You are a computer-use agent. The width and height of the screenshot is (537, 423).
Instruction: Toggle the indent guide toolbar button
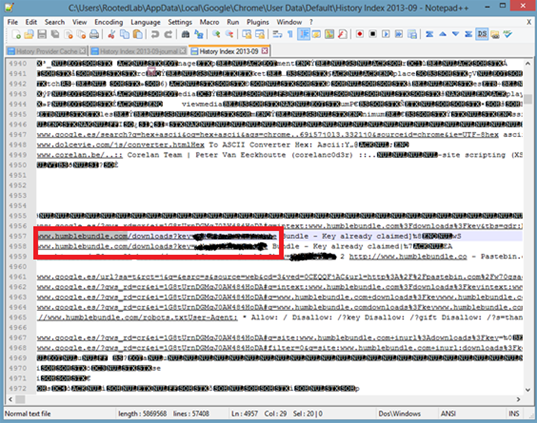point(303,34)
